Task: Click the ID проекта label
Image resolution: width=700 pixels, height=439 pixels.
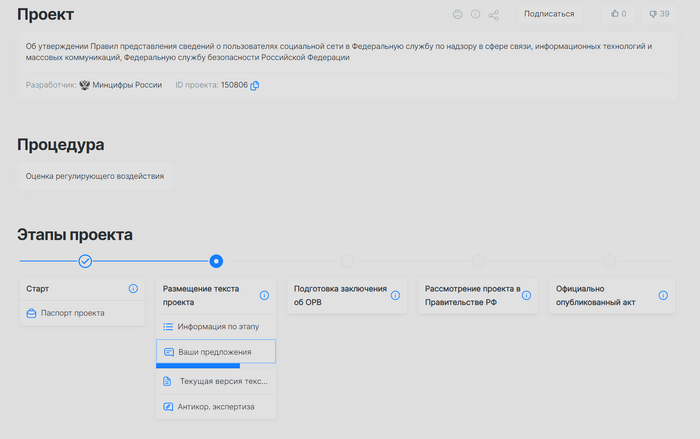Action: 197,85
